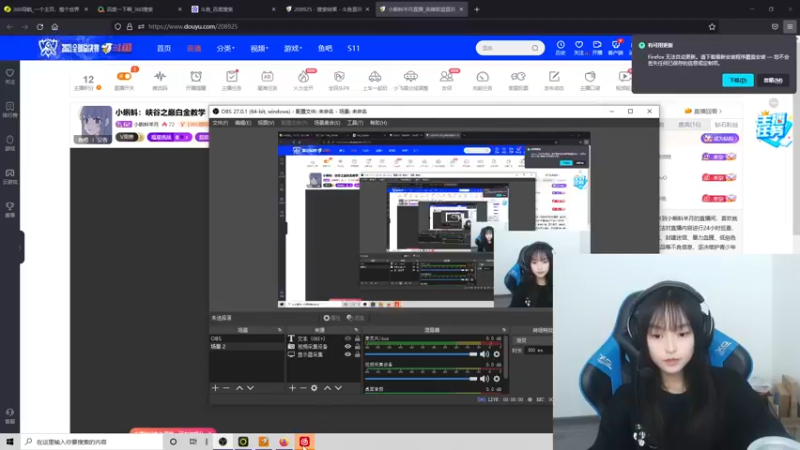Screen dimensions: 800x450
Task: Click the flying saucer (小飞碟) icon
Action: (x=411, y=77)
